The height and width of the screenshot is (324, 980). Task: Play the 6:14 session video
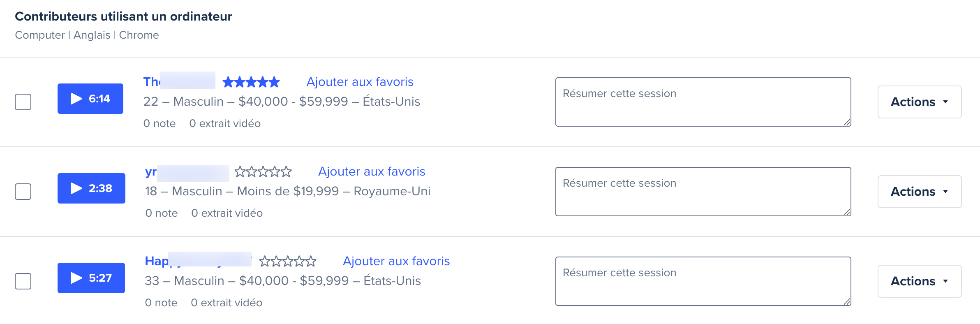click(90, 99)
